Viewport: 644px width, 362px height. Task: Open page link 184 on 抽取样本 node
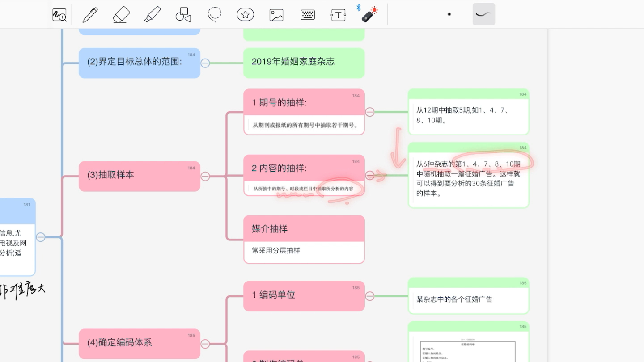pos(191,168)
